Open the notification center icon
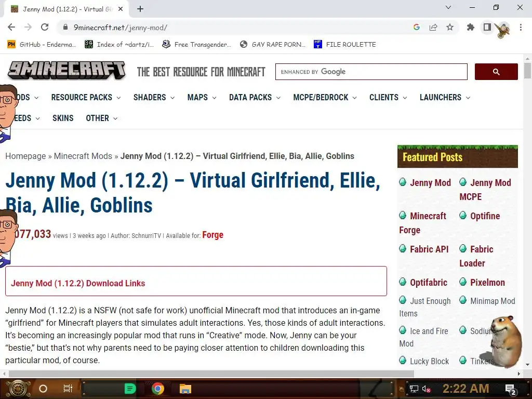The image size is (532, 399). [x=511, y=390]
